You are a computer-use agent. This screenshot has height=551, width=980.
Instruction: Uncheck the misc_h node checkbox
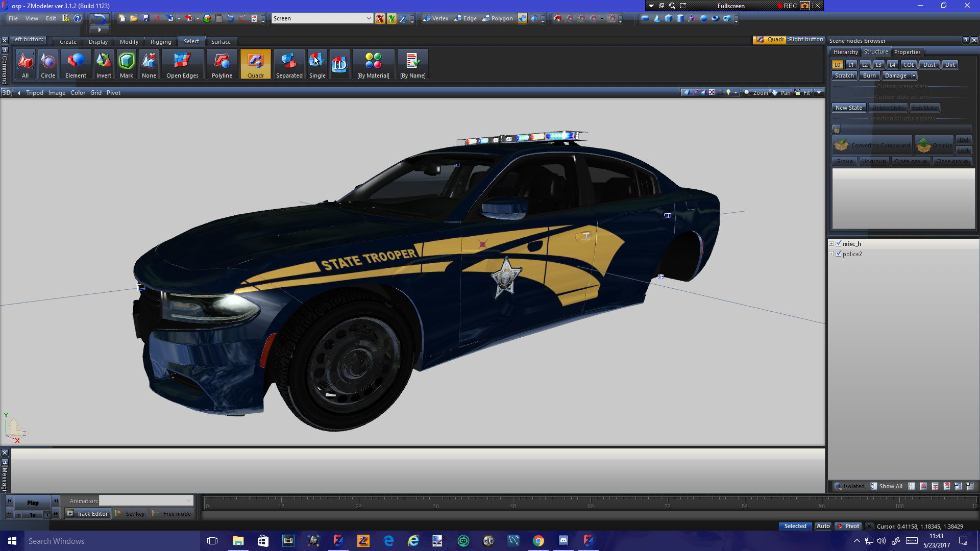[839, 243]
